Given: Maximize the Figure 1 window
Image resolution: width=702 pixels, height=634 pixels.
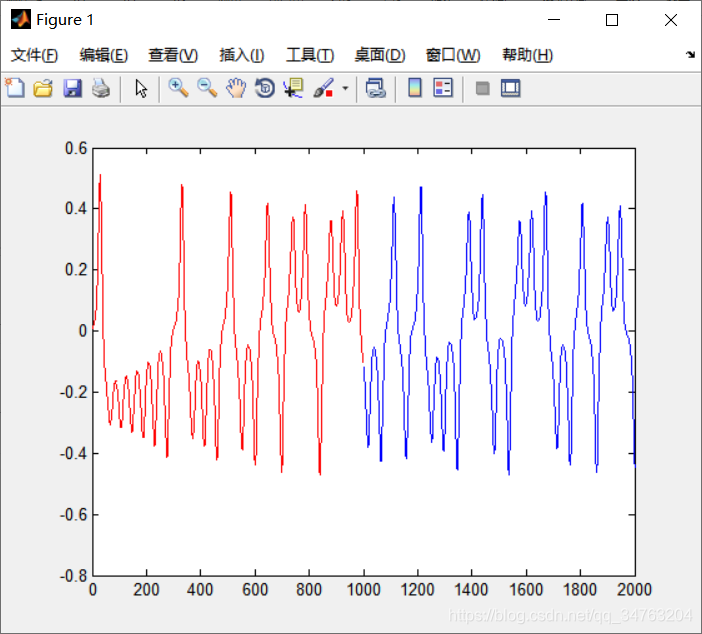Looking at the screenshot, I should tap(612, 20).
